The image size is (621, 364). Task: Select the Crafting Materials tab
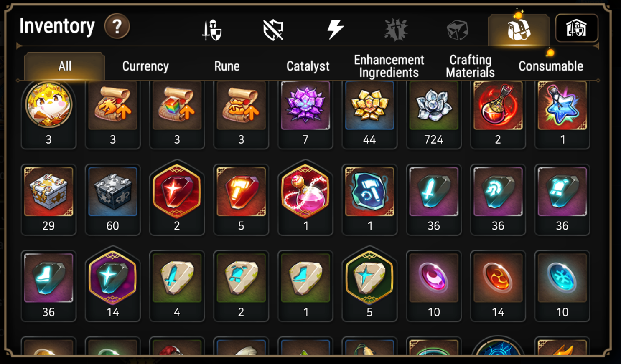pos(470,66)
